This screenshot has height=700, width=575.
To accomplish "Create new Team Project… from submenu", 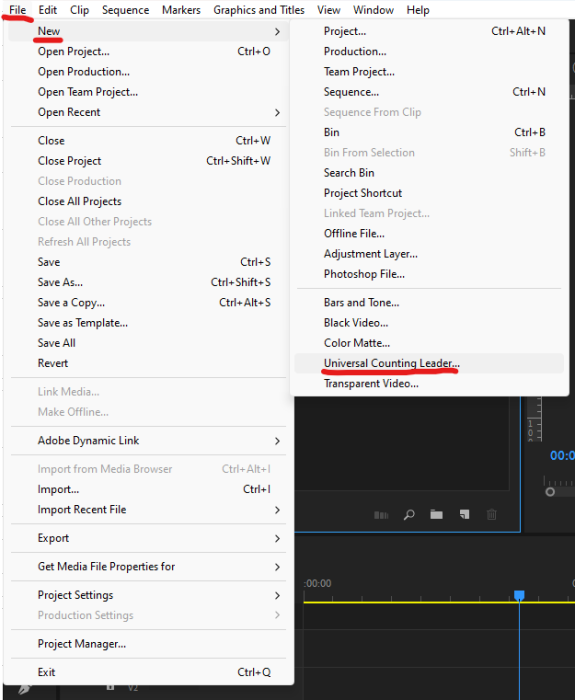I will (429, 72).
